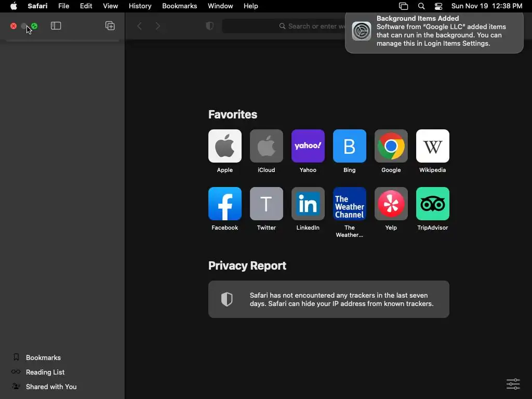The width and height of the screenshot is (532, 399).
Task: Enter full screen with the green button
Action: (34, 26)
